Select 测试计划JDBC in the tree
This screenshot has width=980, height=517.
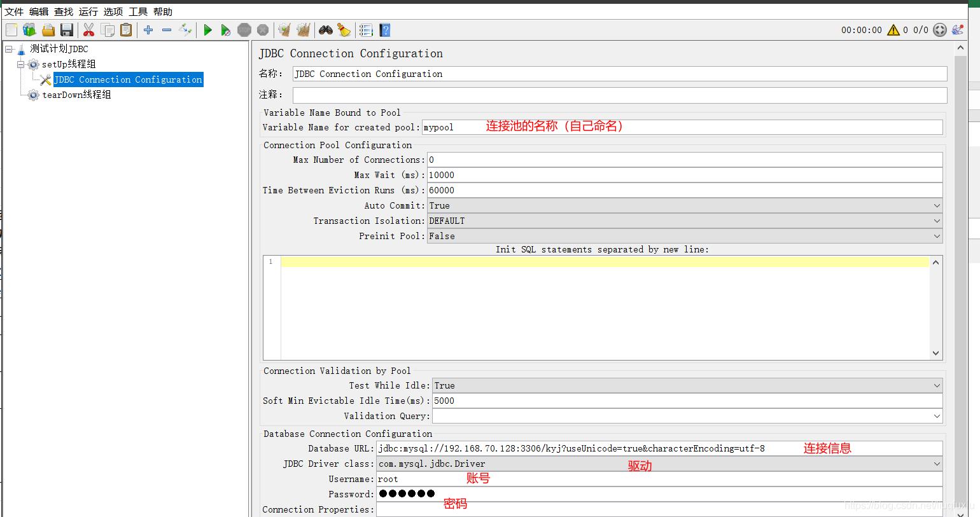59,49
